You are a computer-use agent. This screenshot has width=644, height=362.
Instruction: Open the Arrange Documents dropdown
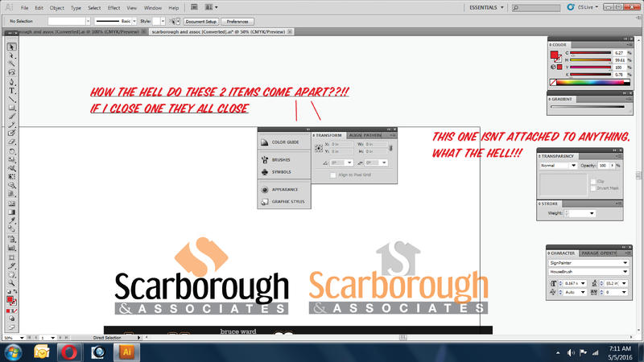(211, 7)
